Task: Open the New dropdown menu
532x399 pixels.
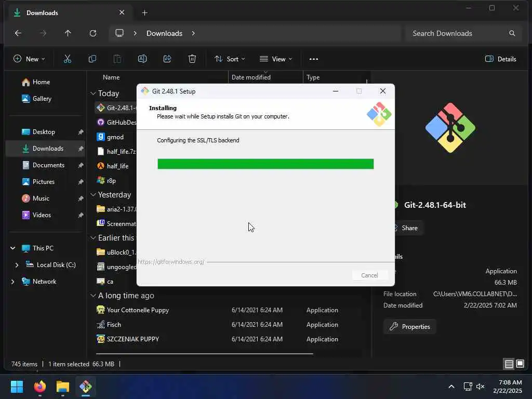Action: [29, 59]
